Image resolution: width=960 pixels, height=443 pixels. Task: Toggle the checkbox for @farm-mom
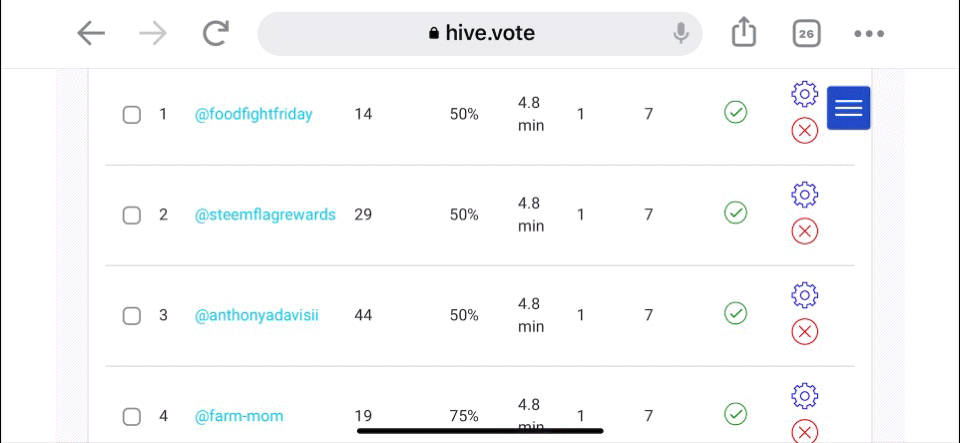(x=132, y=417)
